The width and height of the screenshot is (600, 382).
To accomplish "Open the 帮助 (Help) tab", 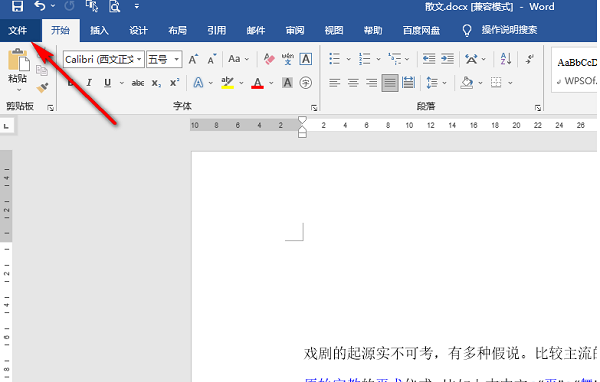I will (x=373, y=30).
